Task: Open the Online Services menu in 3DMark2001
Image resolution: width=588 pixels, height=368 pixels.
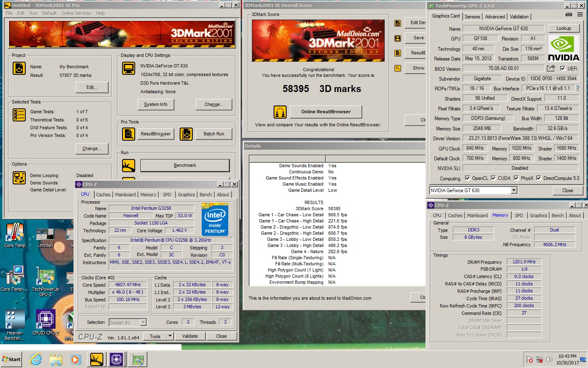Action: [76, 13]
